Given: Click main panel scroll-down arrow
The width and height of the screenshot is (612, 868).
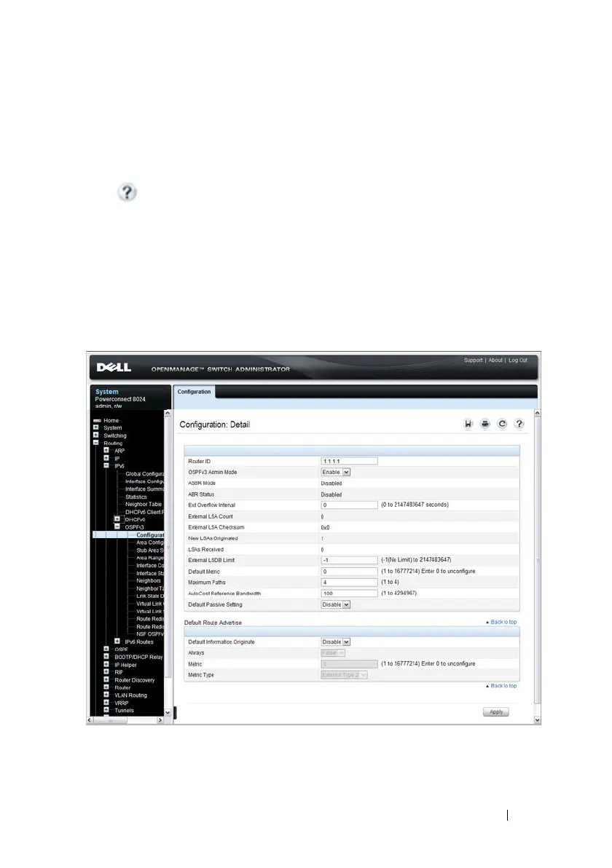Looking at the screenshot, I should pyautogui.click(x=537, y=720).
